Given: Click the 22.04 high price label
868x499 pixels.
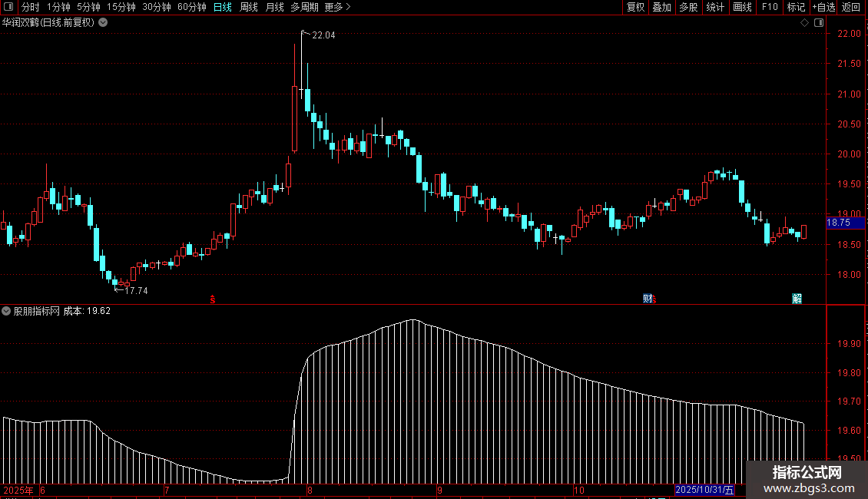Looking at the screenshot, I should [x=323, y=35].
